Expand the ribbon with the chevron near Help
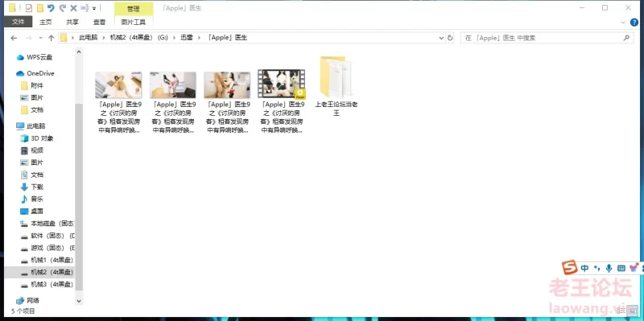This screenshot has height=321, width=644. click(623, 23)
